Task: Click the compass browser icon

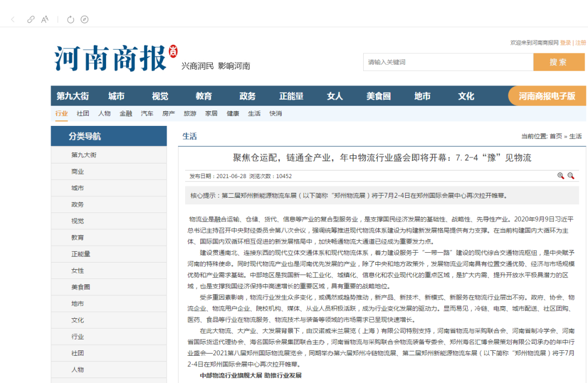Action: [84, 20]
